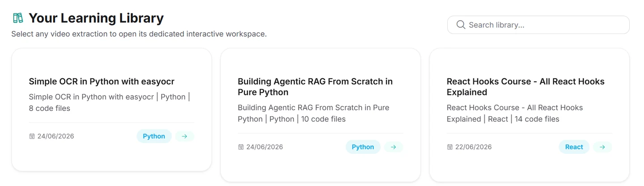Select Python tag on Agentic RAG card
This screenshot has height=186, width=644.
coord(363,147)
